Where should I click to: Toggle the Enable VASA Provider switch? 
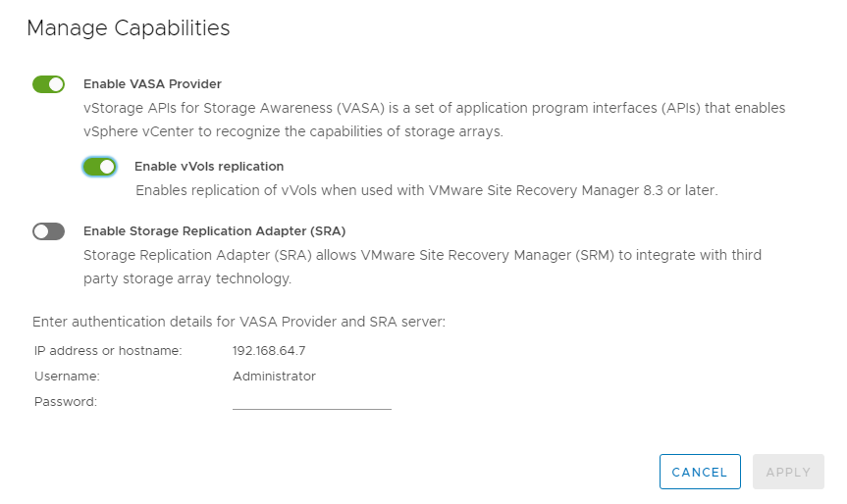click(x=48, y=84)
